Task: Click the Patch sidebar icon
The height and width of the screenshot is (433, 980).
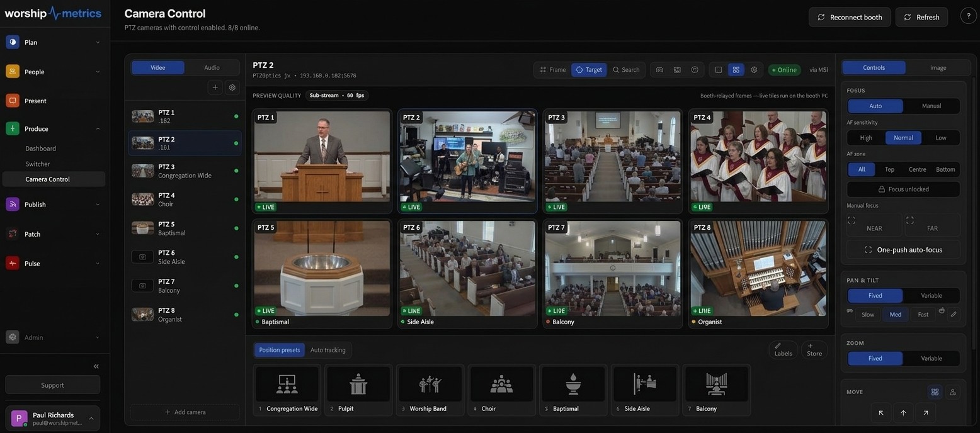Action: [x=13, y=233]
